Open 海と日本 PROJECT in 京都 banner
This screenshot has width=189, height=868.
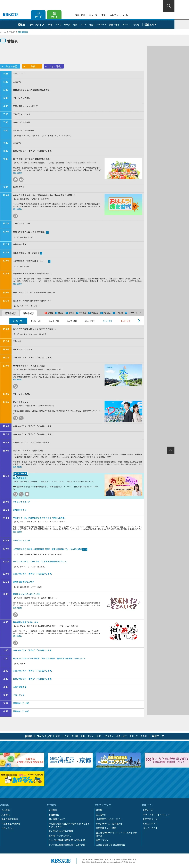pyautogui.click(x=70, y=760)
